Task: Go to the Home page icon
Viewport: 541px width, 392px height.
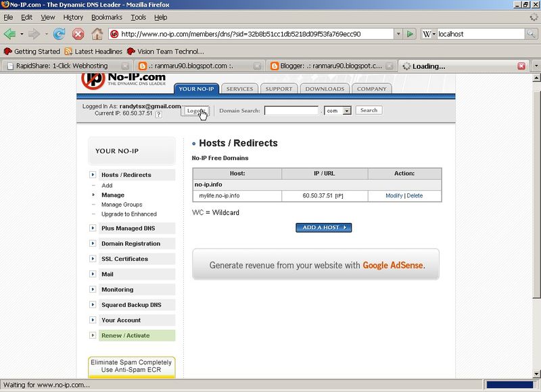Action: click(x=97, y=34)
